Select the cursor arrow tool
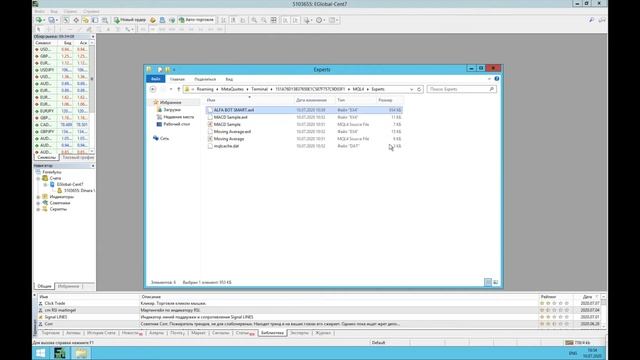The width and height of the screenshot is (640, 360). tap(39, 29)
